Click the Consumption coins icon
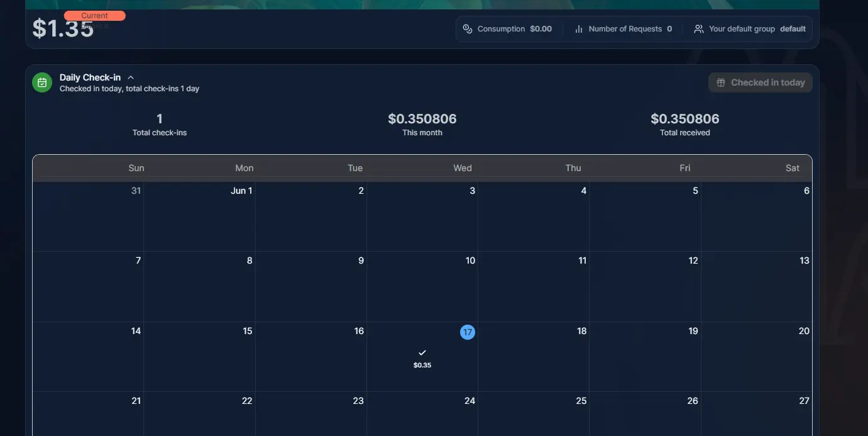 coord(467,29)
